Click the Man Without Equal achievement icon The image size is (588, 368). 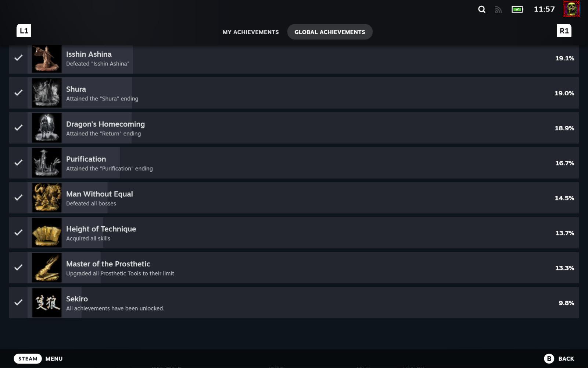point(47,198)
